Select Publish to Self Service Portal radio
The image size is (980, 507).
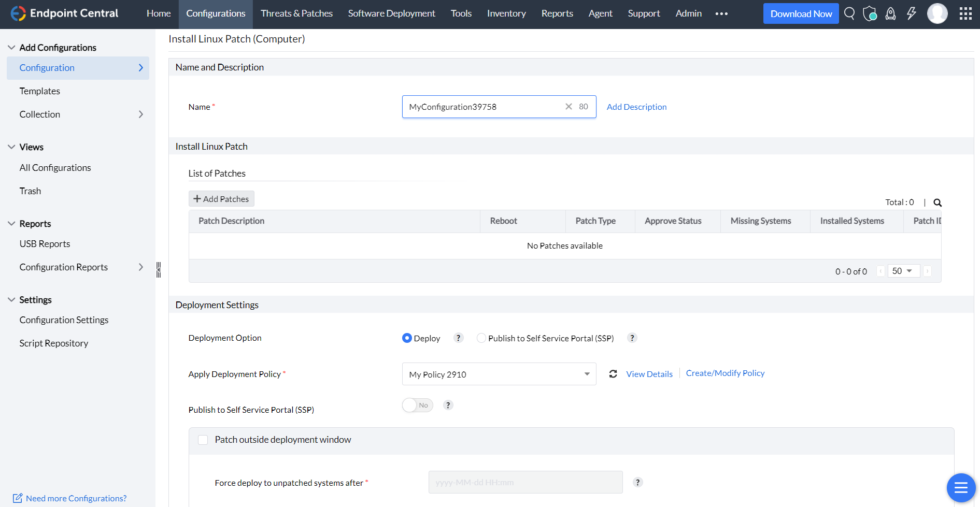pos(481,338)
